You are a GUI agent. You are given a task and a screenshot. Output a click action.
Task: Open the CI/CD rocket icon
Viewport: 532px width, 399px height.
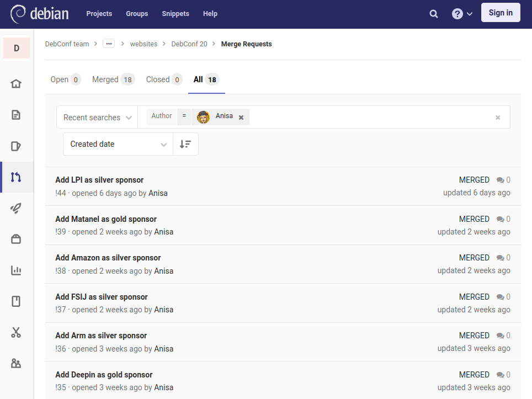[16, 208]
